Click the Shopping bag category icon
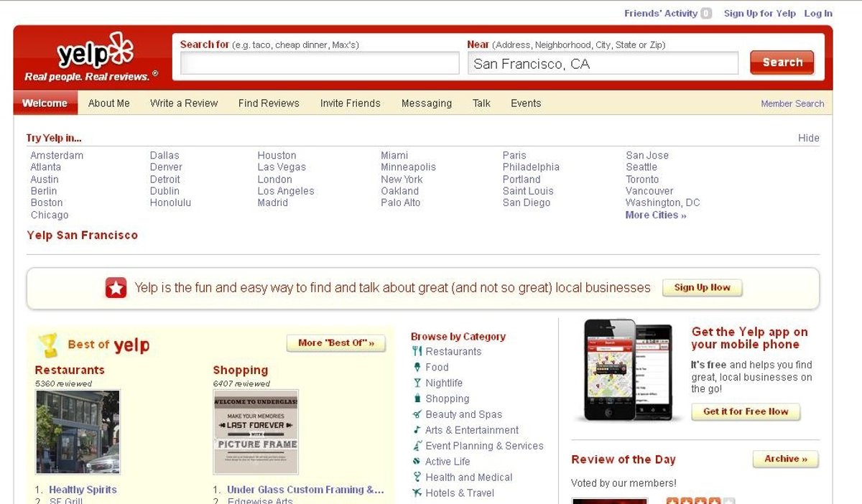The image size is (862, 504). 417,398
